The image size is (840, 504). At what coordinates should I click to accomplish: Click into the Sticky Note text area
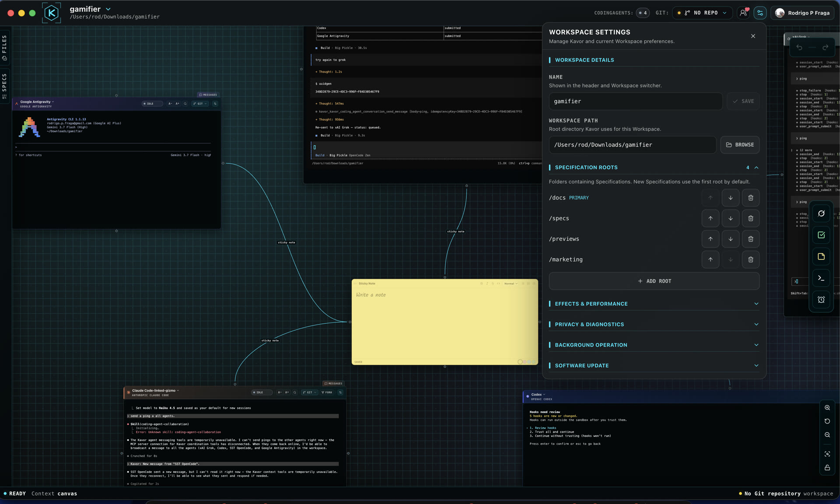click(x=444, y=324)
